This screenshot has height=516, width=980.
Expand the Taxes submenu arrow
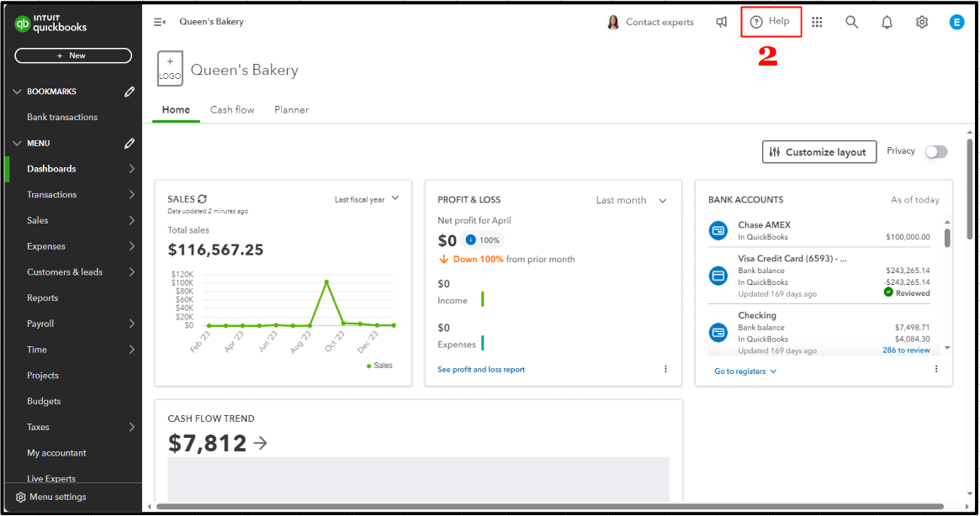click(131, 427)
